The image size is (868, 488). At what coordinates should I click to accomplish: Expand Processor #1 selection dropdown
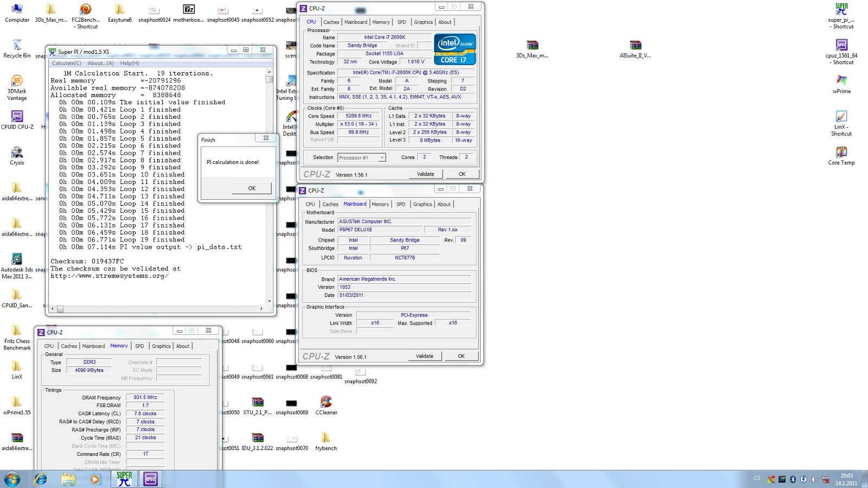(382, 158)
